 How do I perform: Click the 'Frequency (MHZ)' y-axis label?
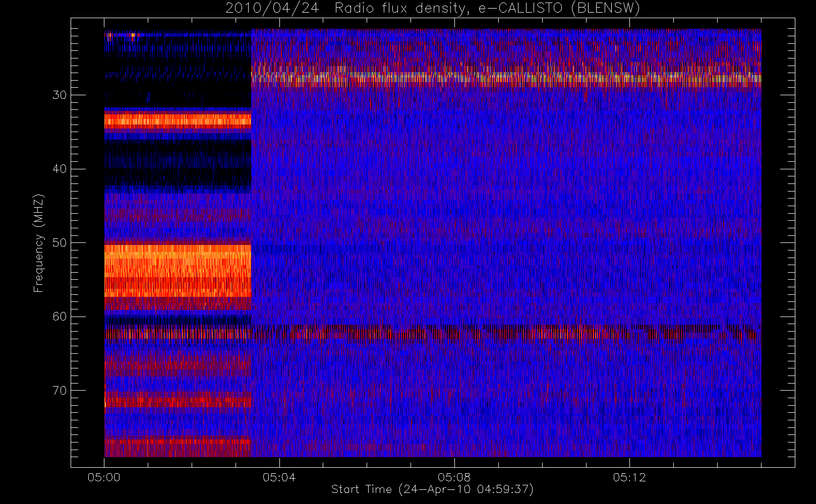[x=39, y=243]
